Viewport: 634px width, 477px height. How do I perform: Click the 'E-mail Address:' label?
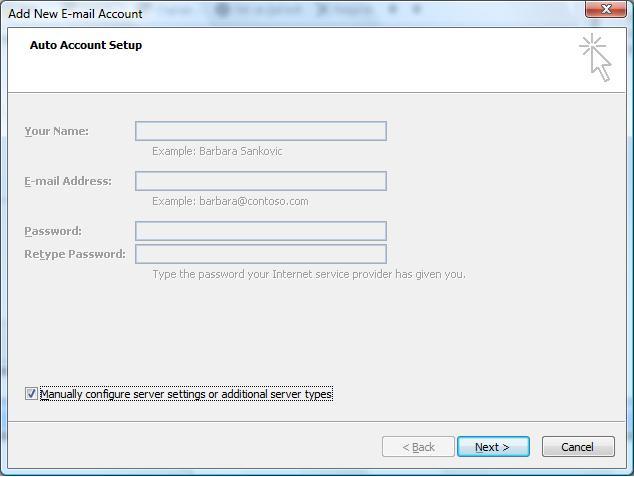(68, 181)
